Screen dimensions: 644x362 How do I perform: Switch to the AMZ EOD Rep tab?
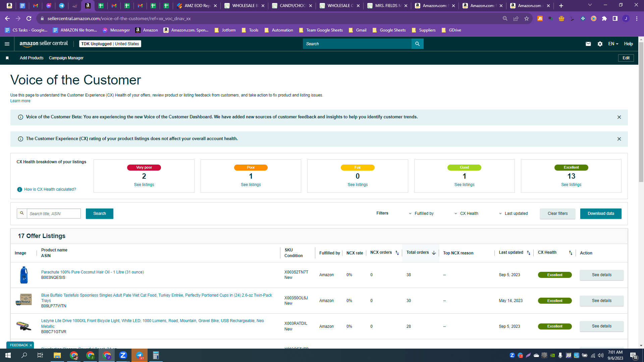point(197,6)
